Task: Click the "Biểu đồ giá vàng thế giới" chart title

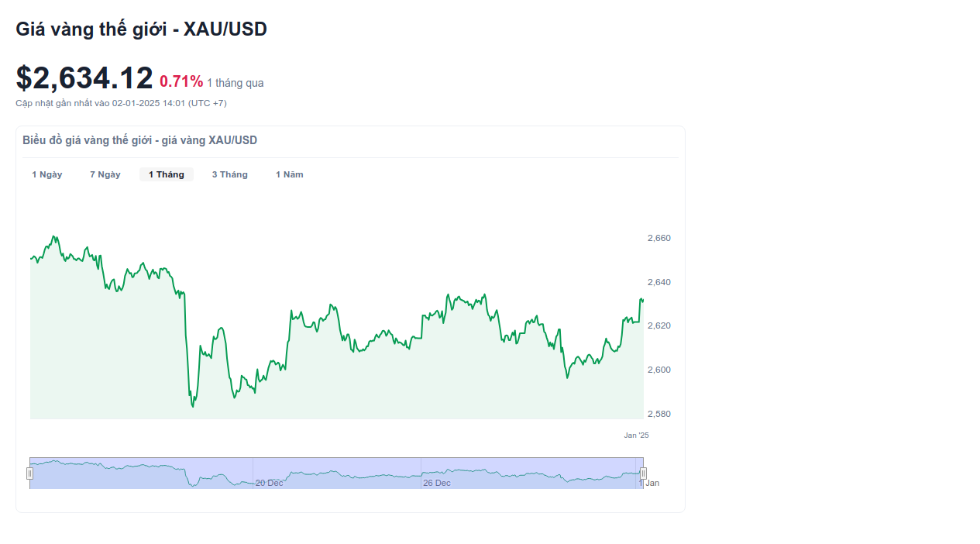Action: [139, 140]
